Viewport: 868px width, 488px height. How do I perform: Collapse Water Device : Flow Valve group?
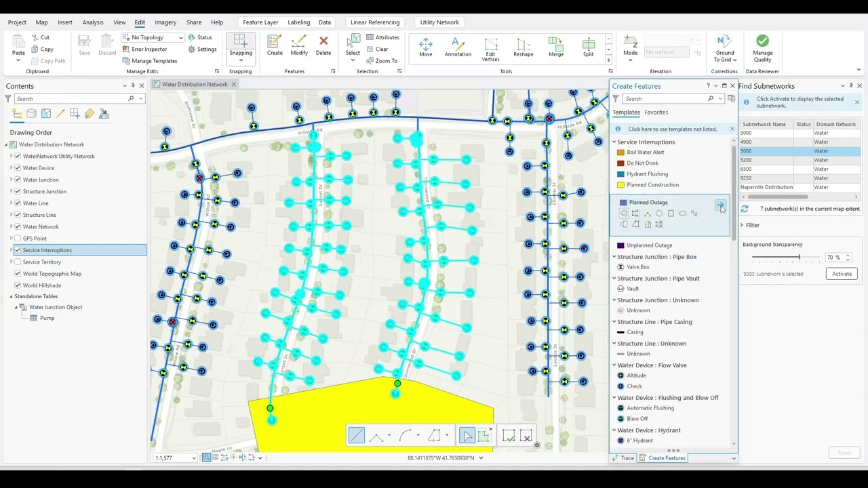click(614, 365)
